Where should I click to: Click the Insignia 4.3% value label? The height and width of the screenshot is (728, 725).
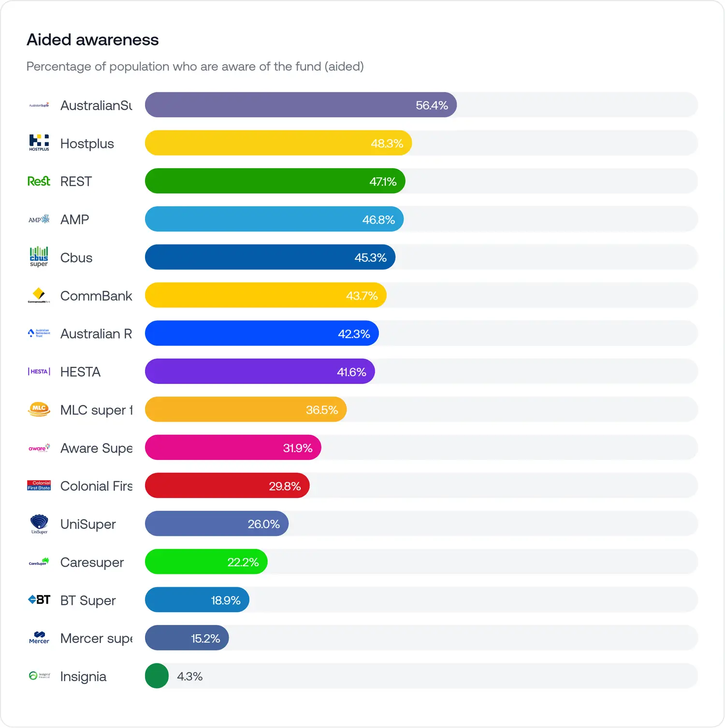[189, 676]
